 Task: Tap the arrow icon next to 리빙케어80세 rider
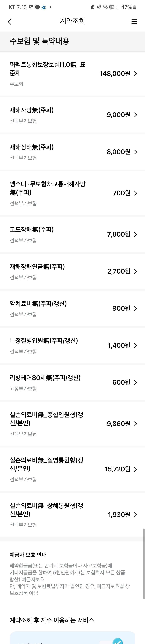coord(136,382)
